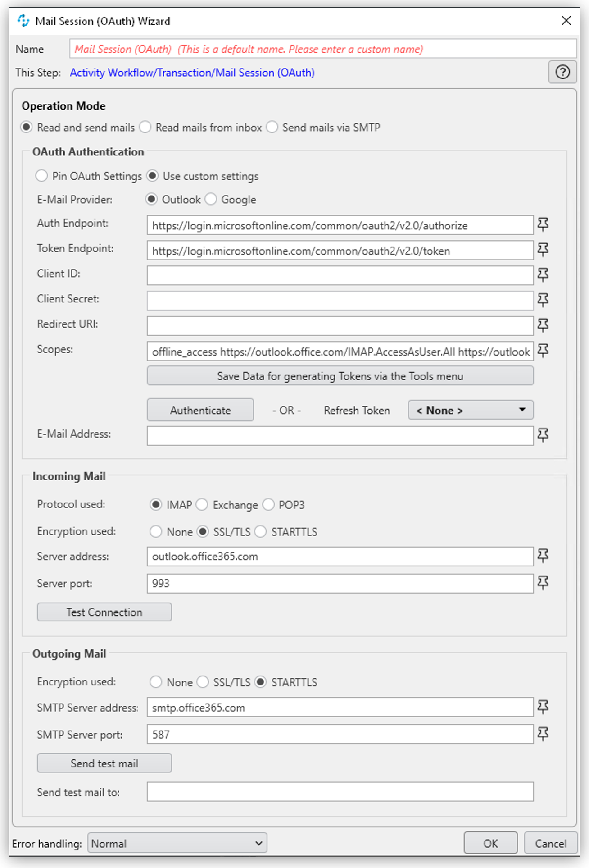The image size is (589, 868).
Task: Click the Authenticate button
Action: tap(200, 410)
